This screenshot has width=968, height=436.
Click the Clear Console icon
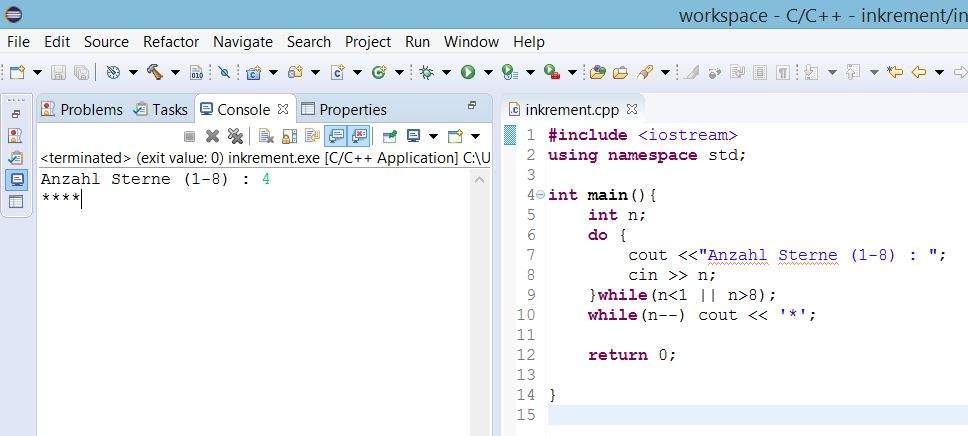(x=265, y=136)
